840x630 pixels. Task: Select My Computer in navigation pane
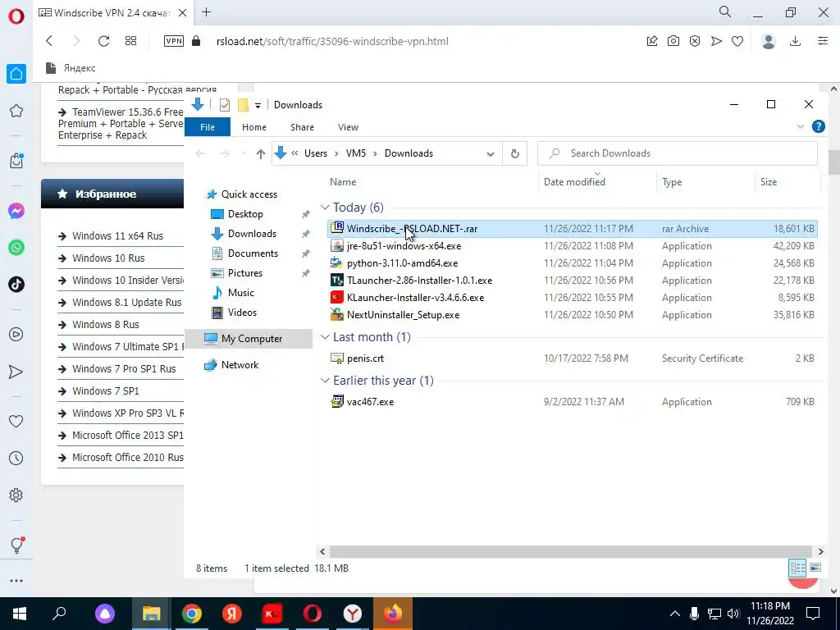pos(249,339)
